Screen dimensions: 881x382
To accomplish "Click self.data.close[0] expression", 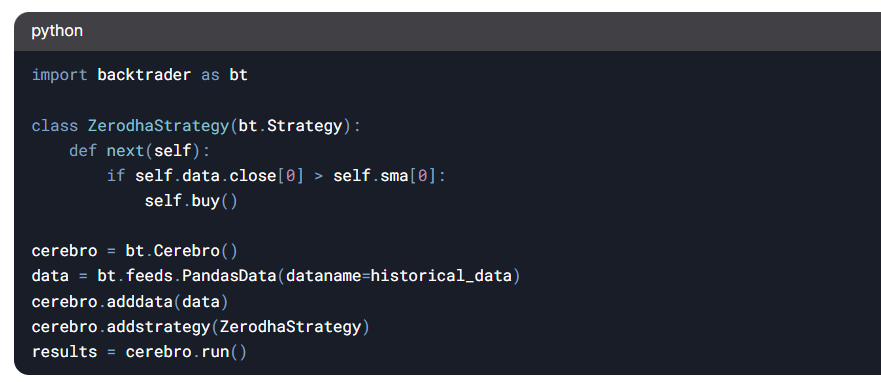I will pyautogui.click(x=219, y=176).
